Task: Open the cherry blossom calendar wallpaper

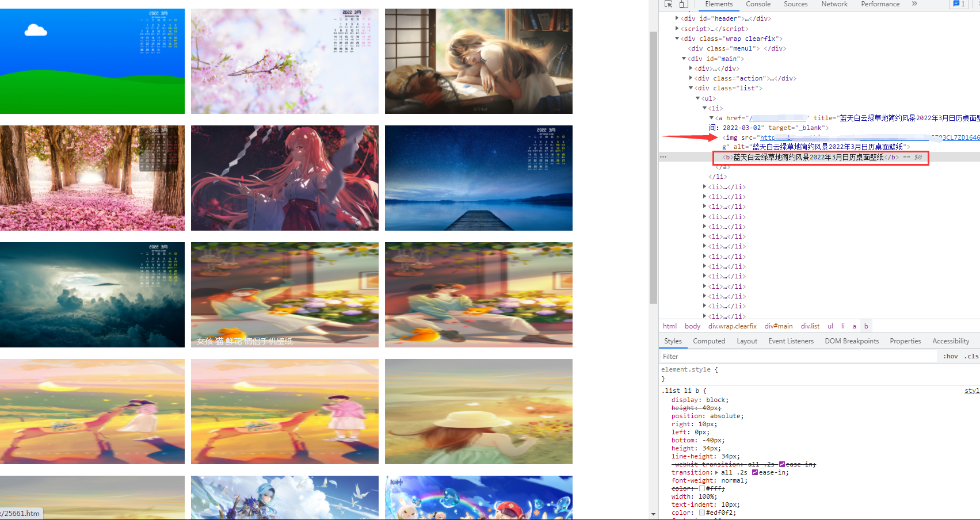Action: [x=285, y=61]
